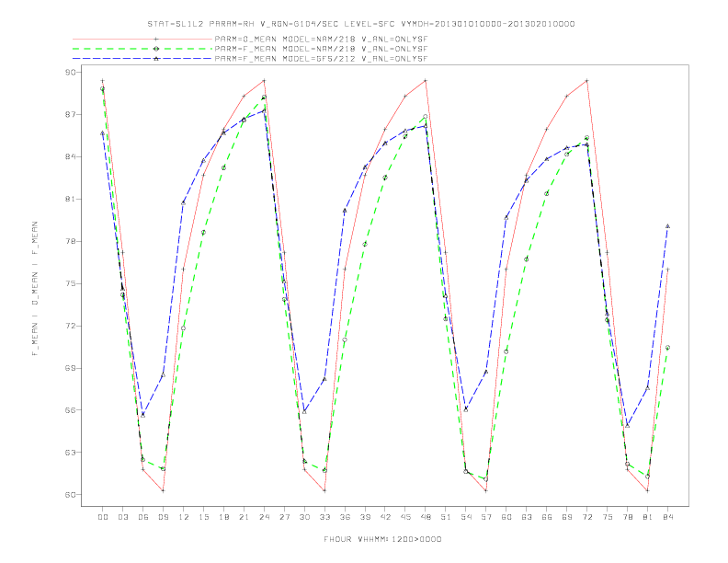Click the blue triangle data point at hour 00
This screenshot has height=563, width=728.
pyautogui.click(x=103, y=132)
